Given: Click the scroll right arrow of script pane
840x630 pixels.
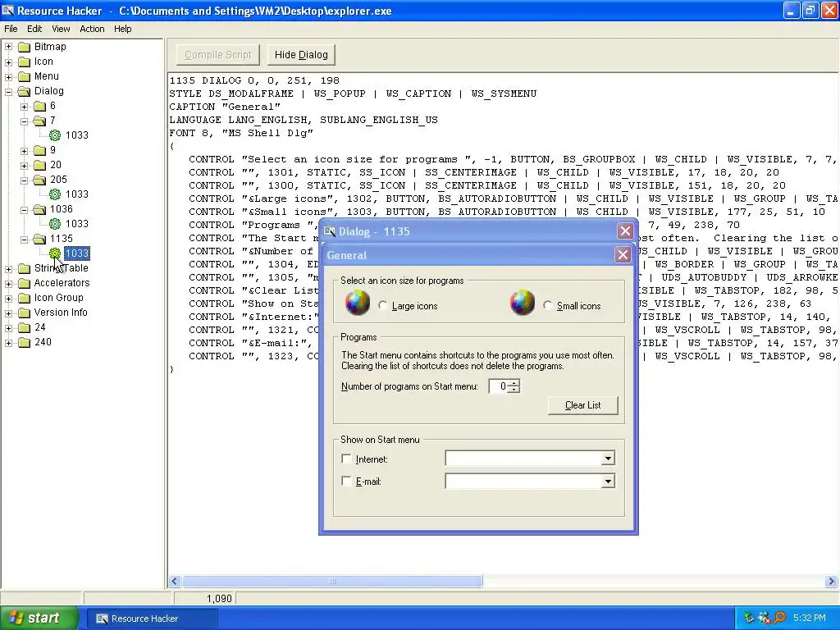Looking at the screenshot, I should coord(831,582).
